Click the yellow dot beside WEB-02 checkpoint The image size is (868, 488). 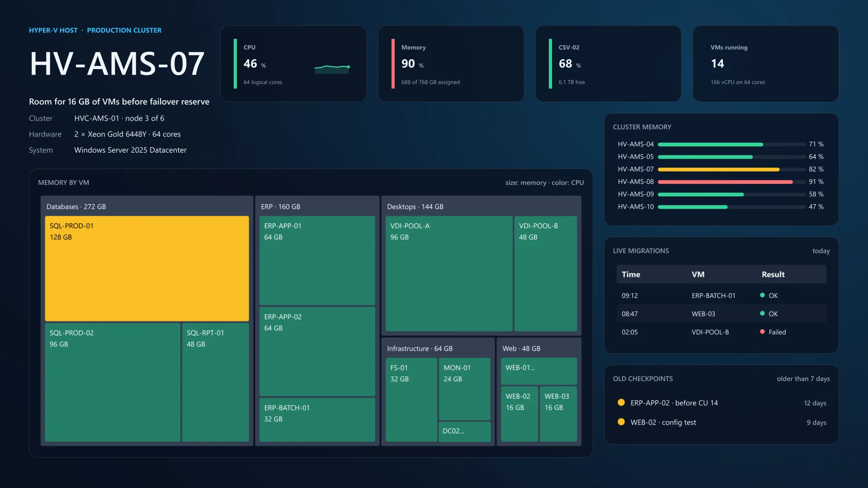[621, 422]
